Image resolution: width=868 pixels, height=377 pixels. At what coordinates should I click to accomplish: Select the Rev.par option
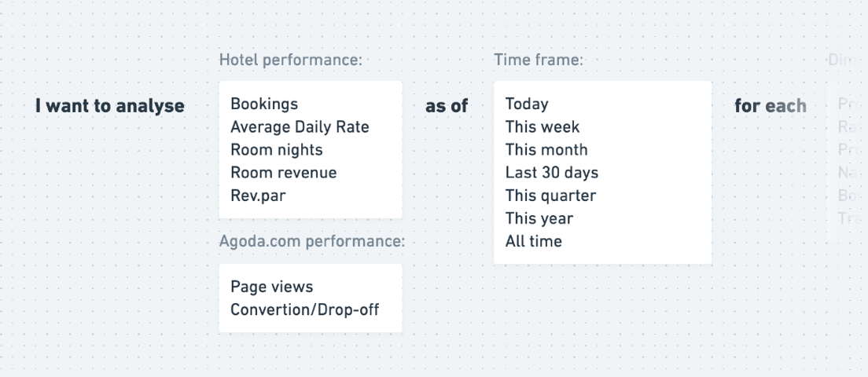coord(258,196)
